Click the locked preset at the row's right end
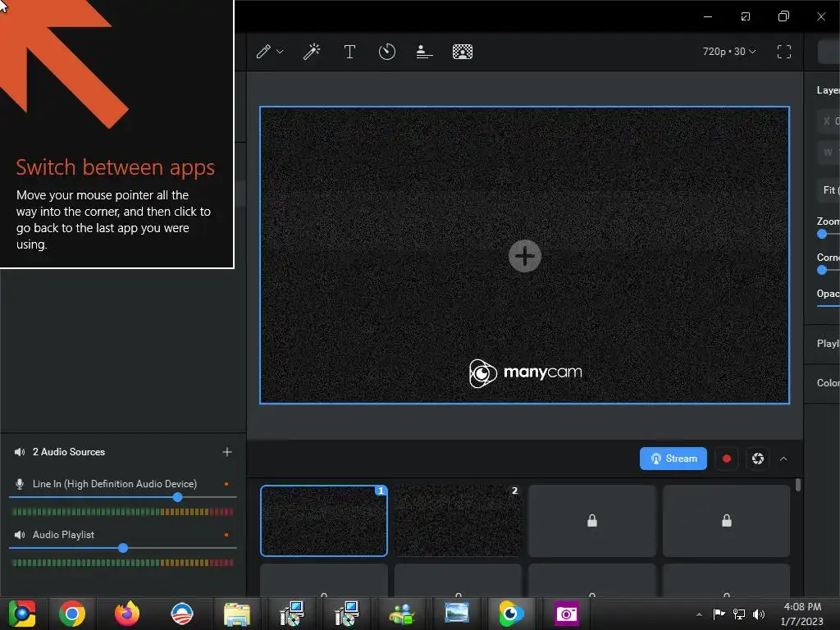The width and height of the screenshot is (840, 630). tap(727, 521)
